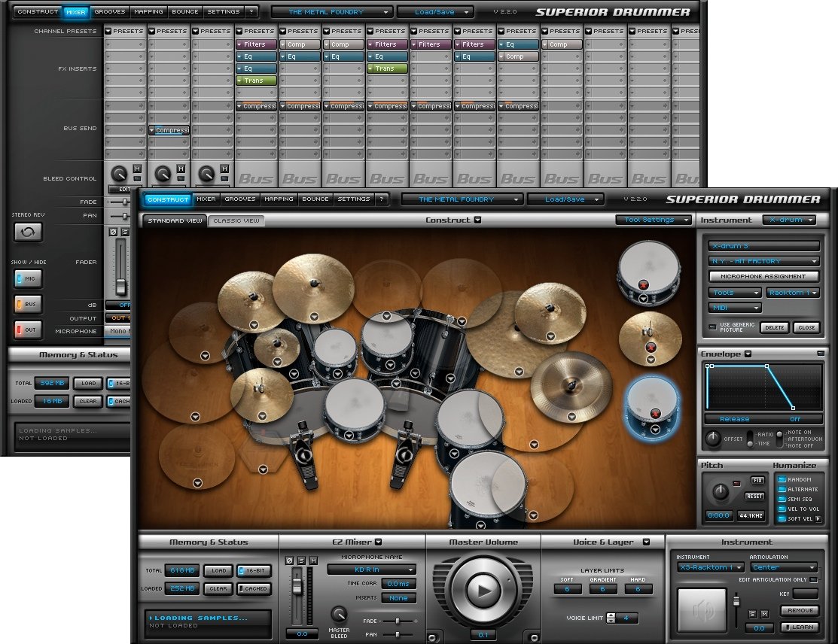This screenshot has height=644, width=838.
Task: Toggle 16-Bit mode in front window
Action: click(x=254, y=570)
